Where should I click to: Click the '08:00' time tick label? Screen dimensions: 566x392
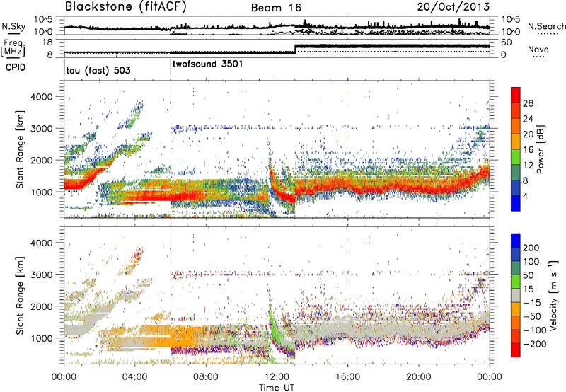pyautogui.click(x=206, y=377)
